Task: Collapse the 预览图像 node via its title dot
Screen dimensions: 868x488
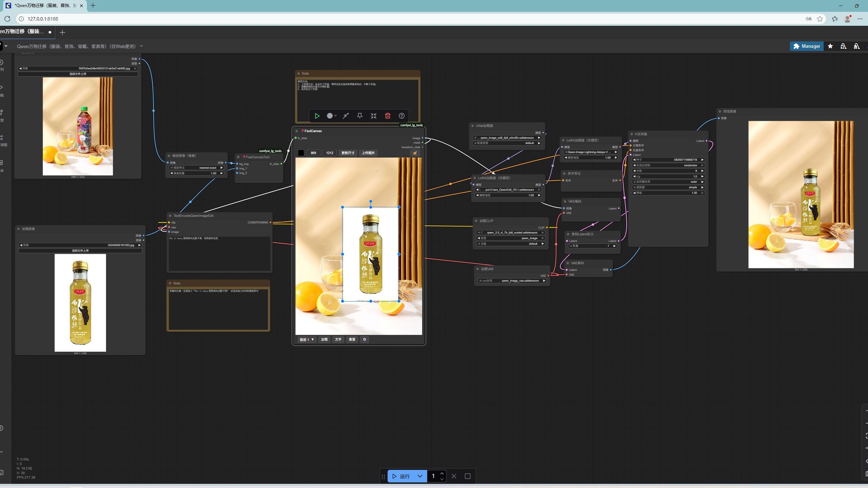Action: pyautogui.click(x=720, y=112)
